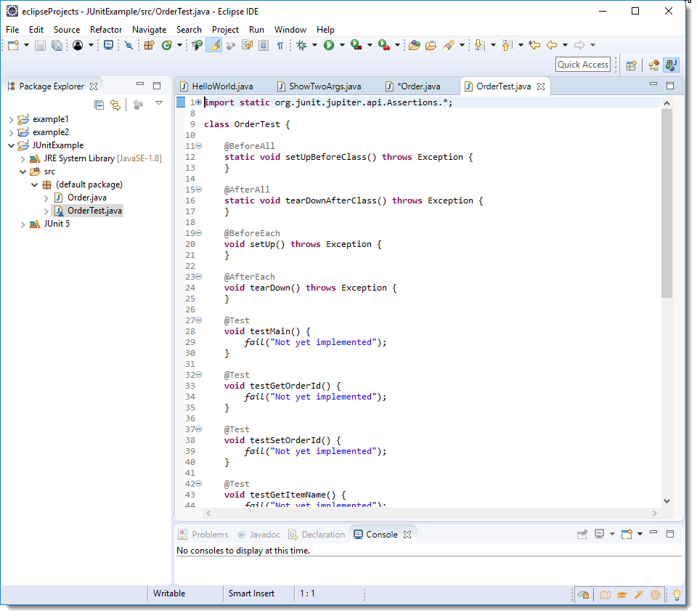Expand the JRE System Library node
The image size is (697, 616).
pos(23,159)
